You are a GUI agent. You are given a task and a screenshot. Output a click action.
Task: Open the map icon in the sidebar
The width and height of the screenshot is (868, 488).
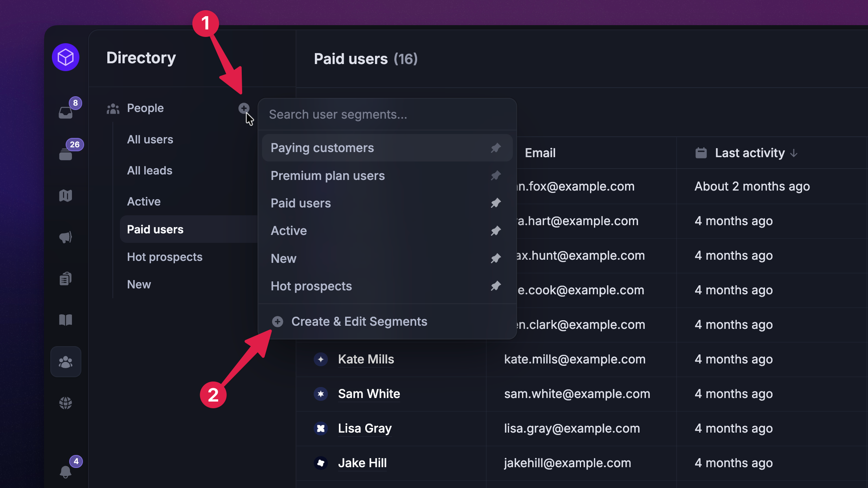click(x=66, y=196)
